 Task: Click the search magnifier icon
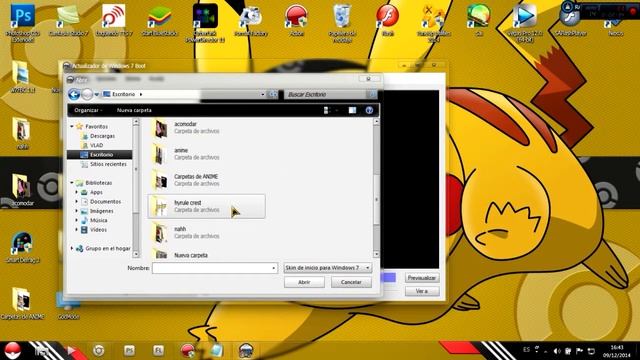click(x=371, y=94)
